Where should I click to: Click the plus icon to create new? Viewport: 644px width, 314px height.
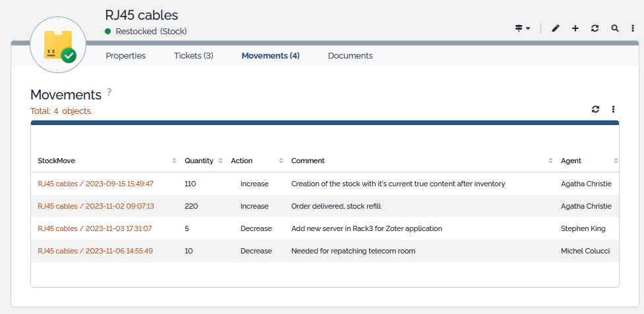click(x=575, y=28)
